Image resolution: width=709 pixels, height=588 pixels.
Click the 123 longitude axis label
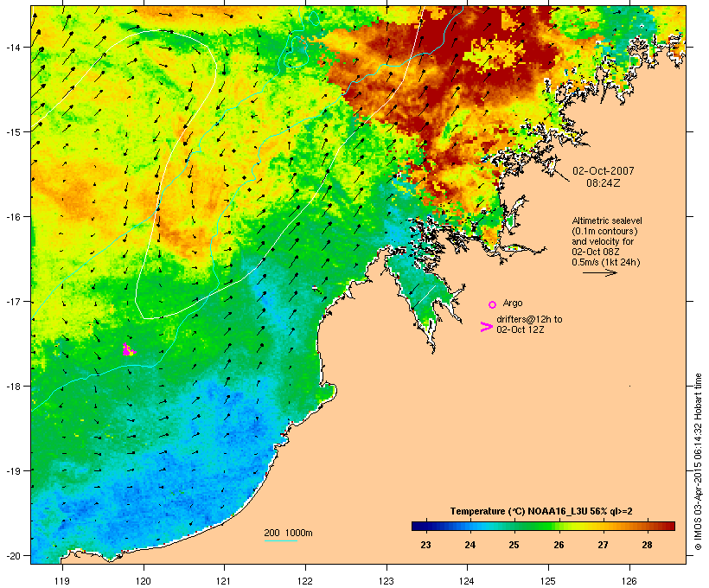[386, 581]
